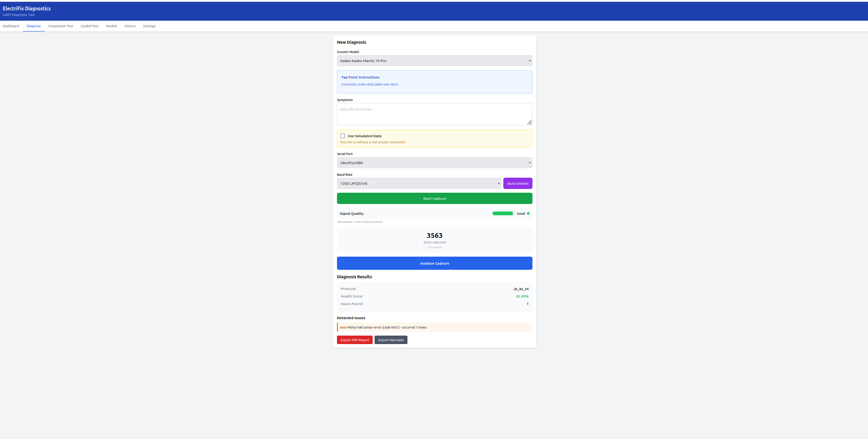Image resolution: width=868 pixels, height=439 pixels.
Task: Enable the Use Simulated Data checkbox
Action: 343,136
